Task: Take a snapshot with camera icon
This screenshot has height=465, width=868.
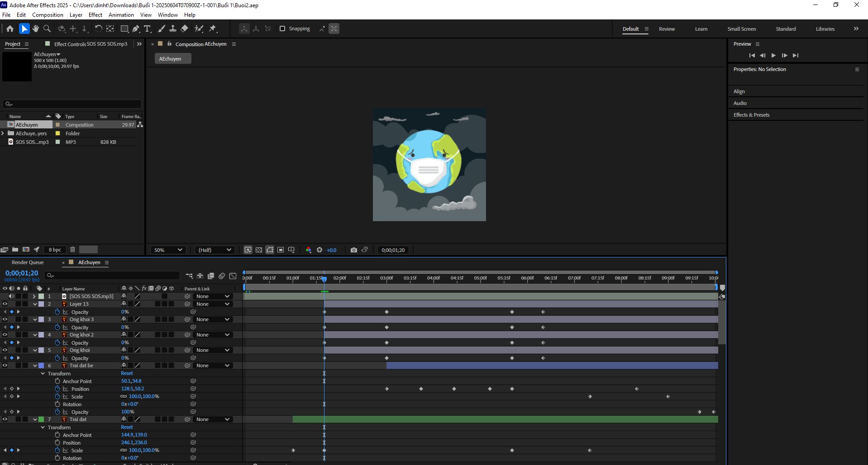Action: (x=354, y=250)
